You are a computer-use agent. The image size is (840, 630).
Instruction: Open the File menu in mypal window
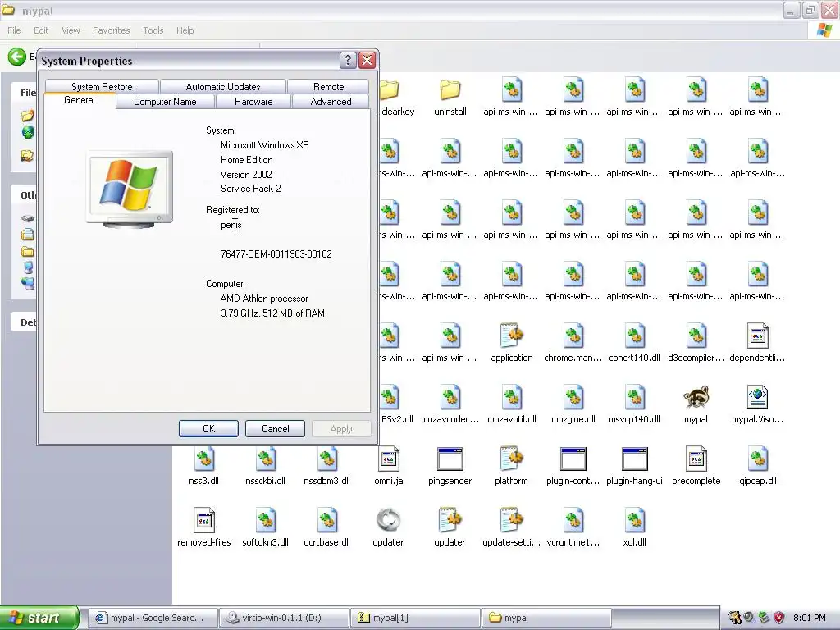click(15, 30)
